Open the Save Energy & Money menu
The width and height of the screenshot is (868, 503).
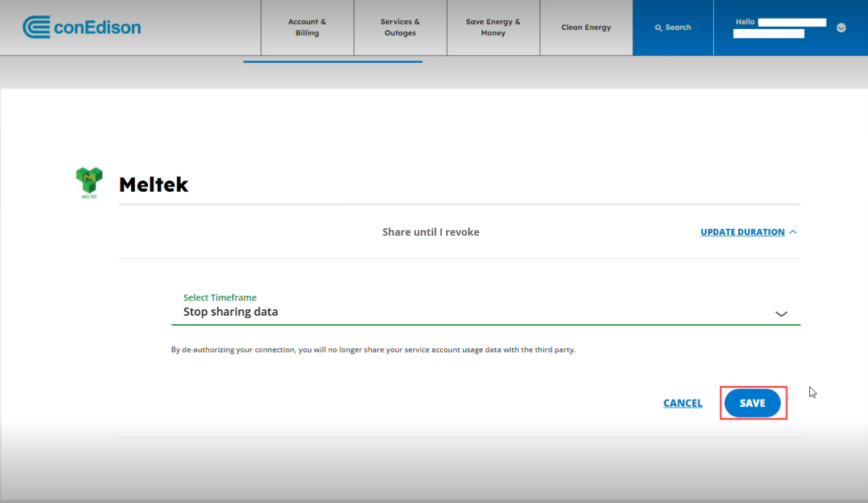pos(493,27)
